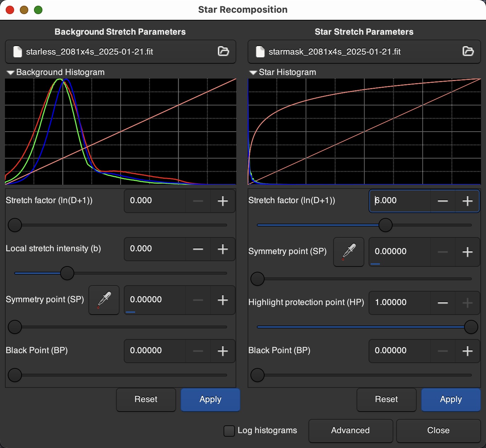Reset the star stretch parameters
The image size is (486, 448).
tap(387, 400)
